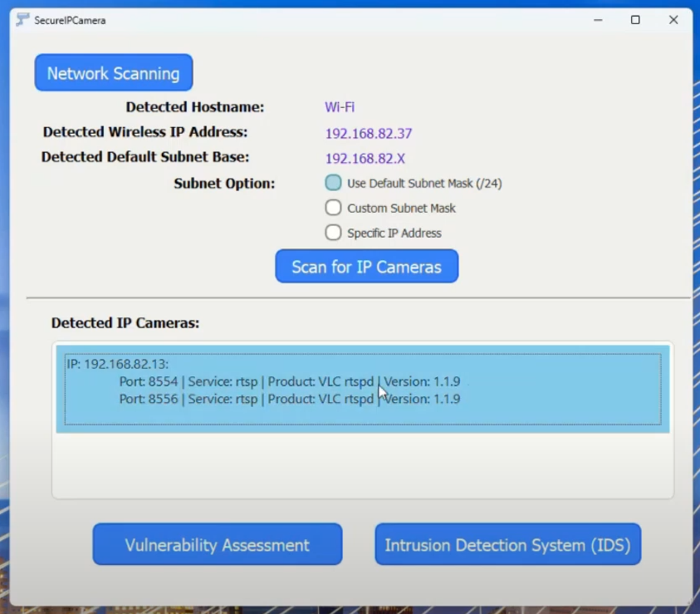Click the subnet base value 192.168.82.X

[365, 159]
